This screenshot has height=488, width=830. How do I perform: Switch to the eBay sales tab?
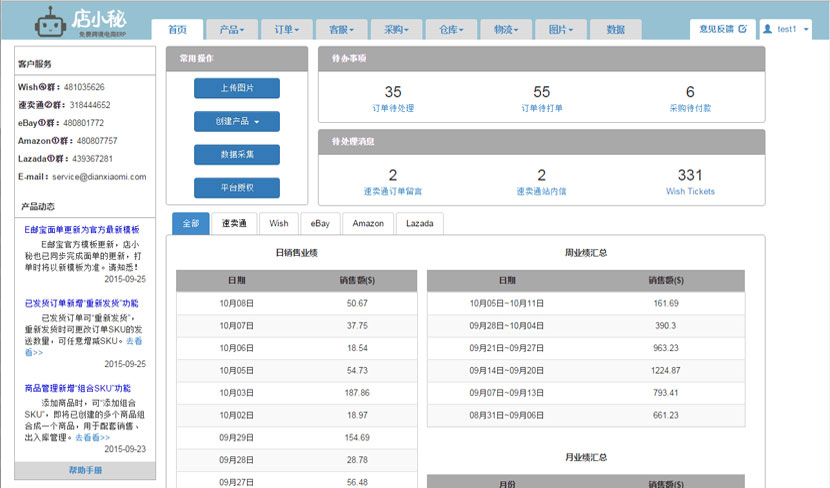click(x=320, y=224)
